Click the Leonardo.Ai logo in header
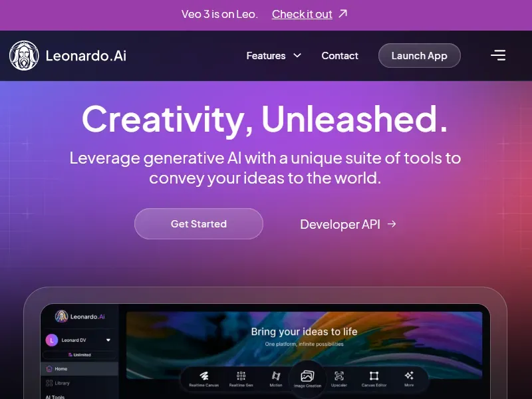 (68, 56)
